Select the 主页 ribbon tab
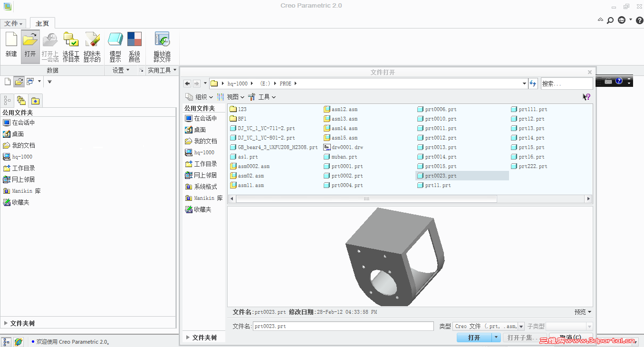Image resolution: width=644 pixels, height=347 pixels. click(42, 23)
